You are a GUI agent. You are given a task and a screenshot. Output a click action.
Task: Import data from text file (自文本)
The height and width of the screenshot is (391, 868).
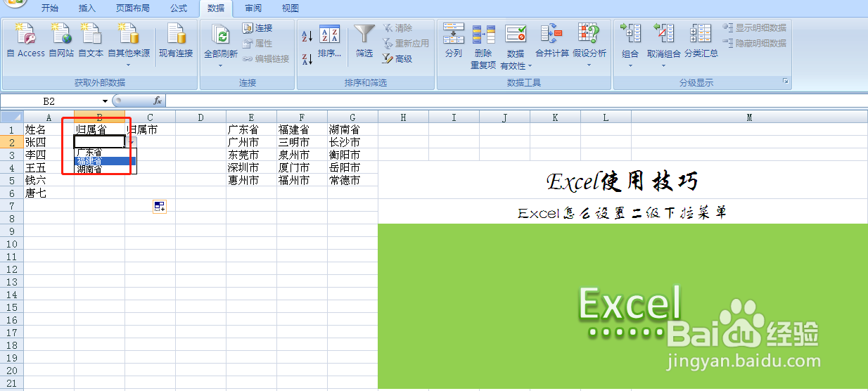[91, 41]
